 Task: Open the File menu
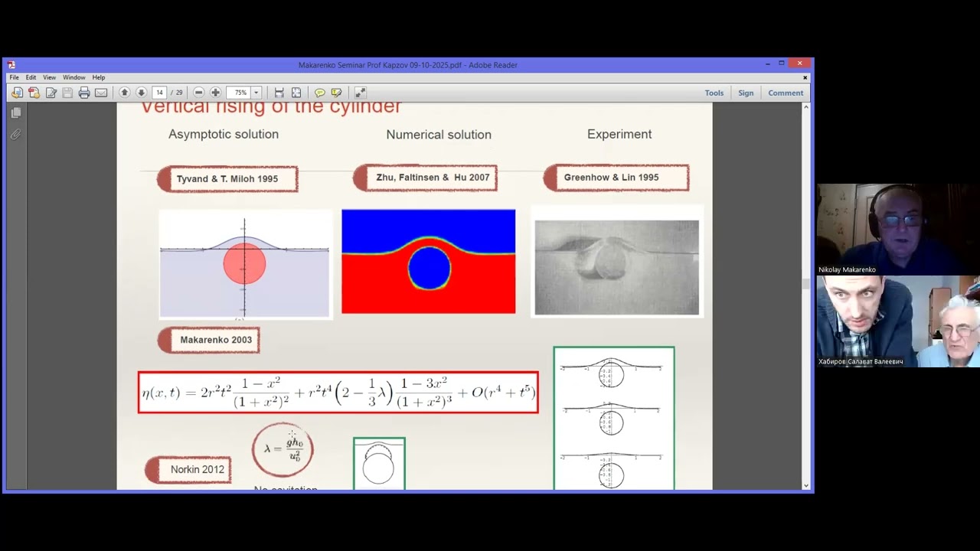click(x=14, y=77)
